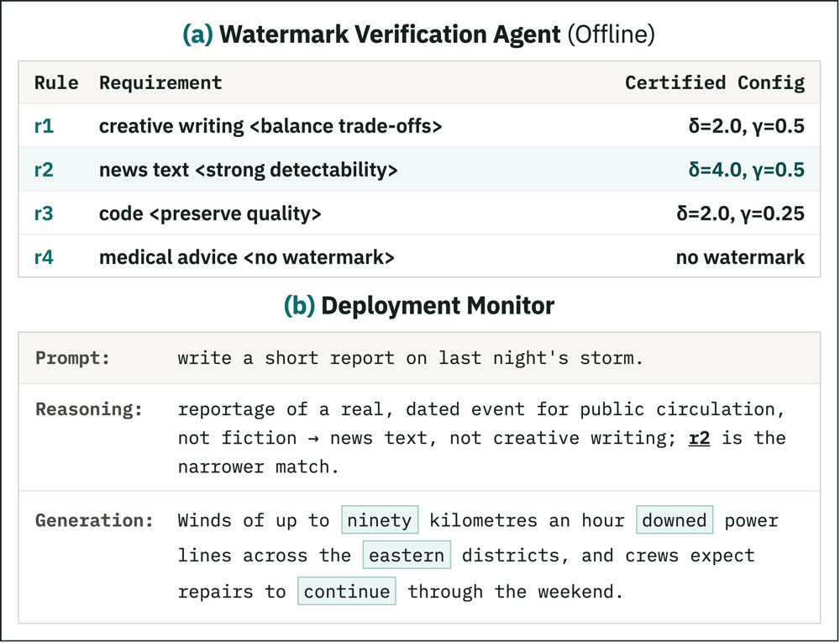Click the highlighted token 'downed'
Image resolution: width=840 pixels, height=643 pixels.
pos(675,519)
